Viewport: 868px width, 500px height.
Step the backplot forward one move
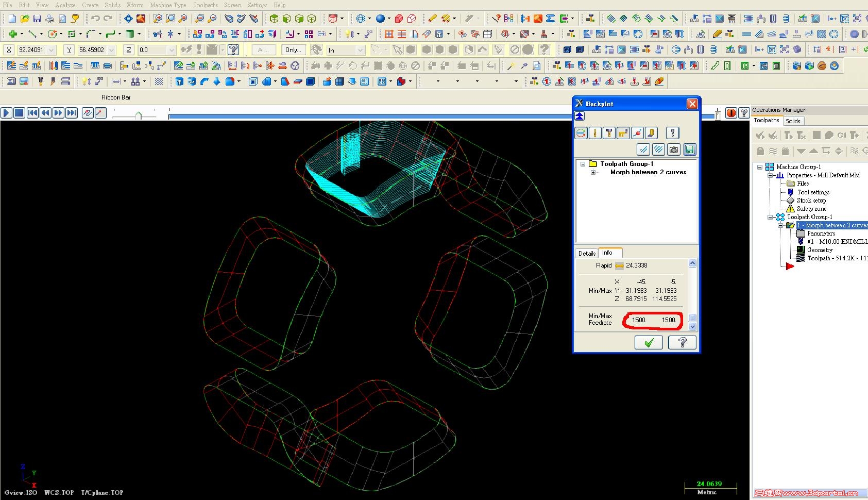[58, 113]
